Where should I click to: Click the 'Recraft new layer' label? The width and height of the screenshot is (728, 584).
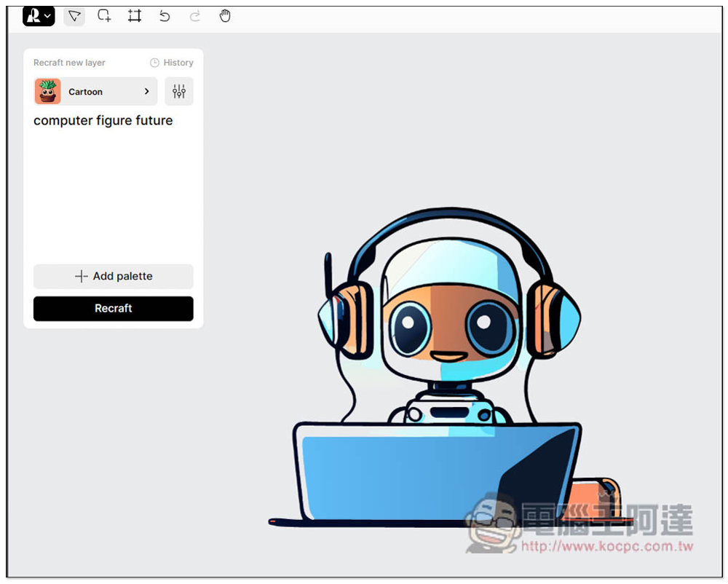[69, 63]
